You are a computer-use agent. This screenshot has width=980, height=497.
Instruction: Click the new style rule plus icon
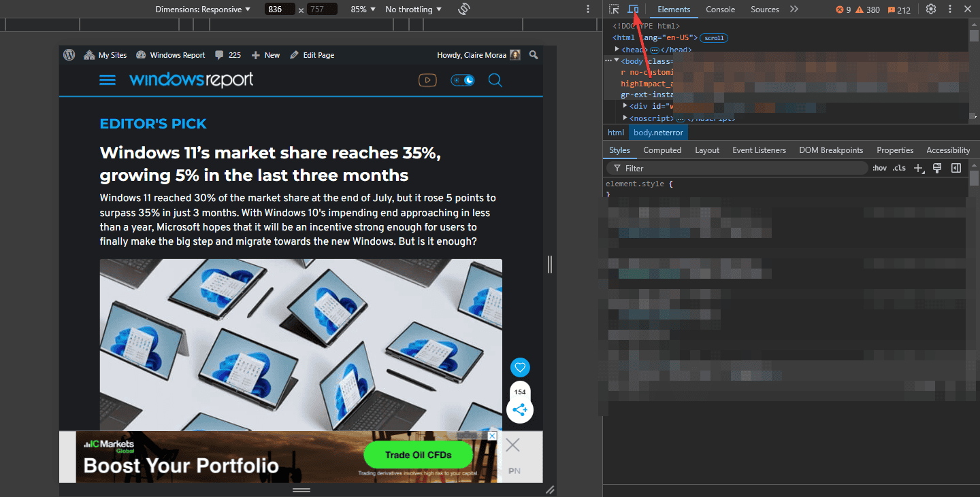point(919,168)
